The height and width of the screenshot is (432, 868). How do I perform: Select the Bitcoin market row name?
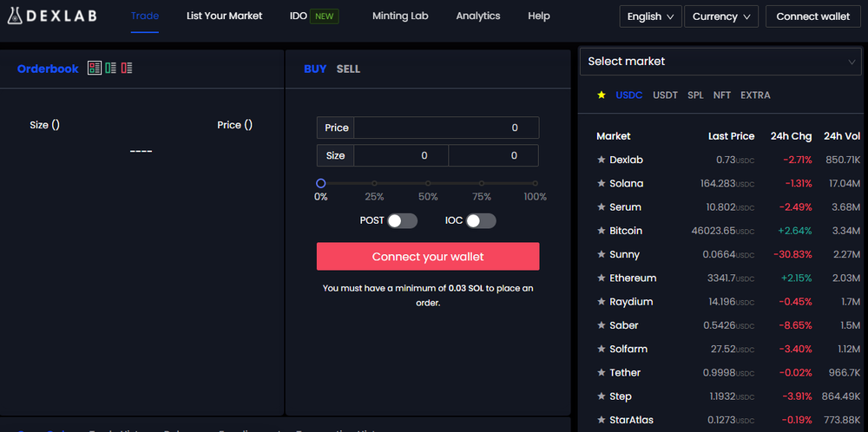tap(626, 231)
